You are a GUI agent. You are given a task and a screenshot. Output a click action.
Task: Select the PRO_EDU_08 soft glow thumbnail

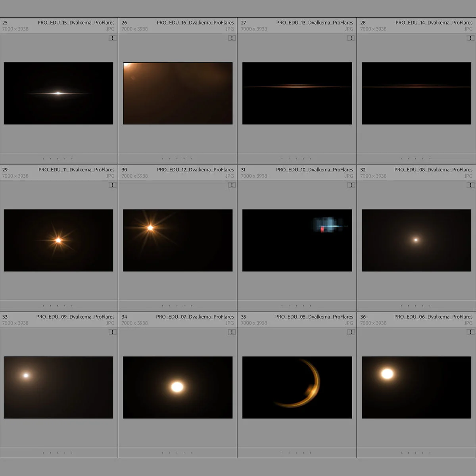tap(416, 240)
